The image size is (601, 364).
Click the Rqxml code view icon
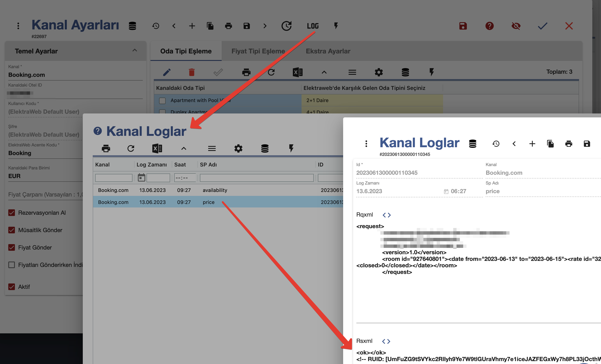point(386,215)
